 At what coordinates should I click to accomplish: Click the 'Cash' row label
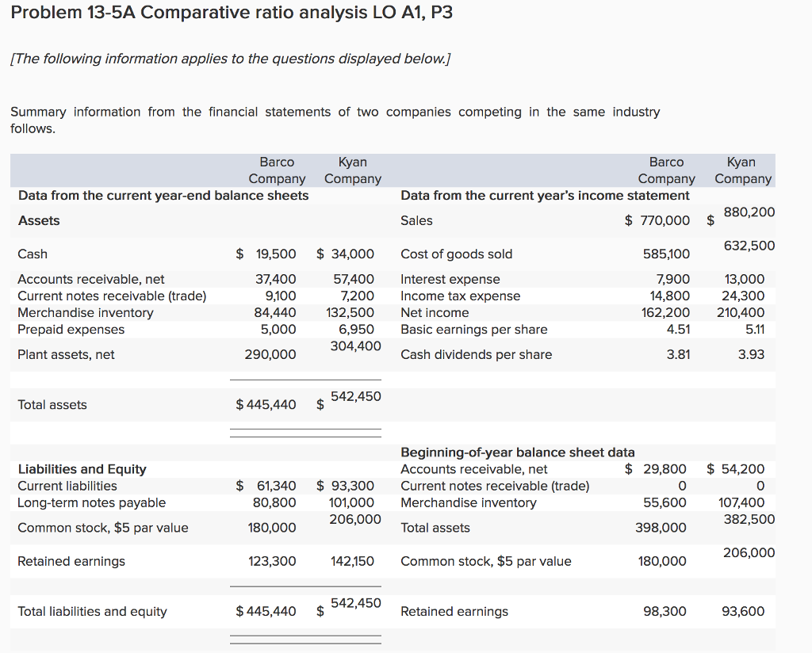pos(33,254)
